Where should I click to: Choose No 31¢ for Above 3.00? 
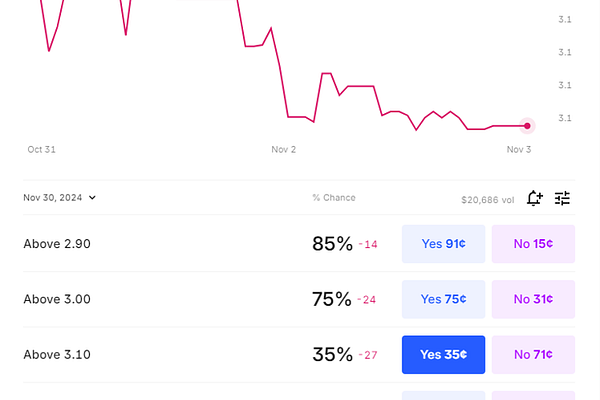click(533, 299)
